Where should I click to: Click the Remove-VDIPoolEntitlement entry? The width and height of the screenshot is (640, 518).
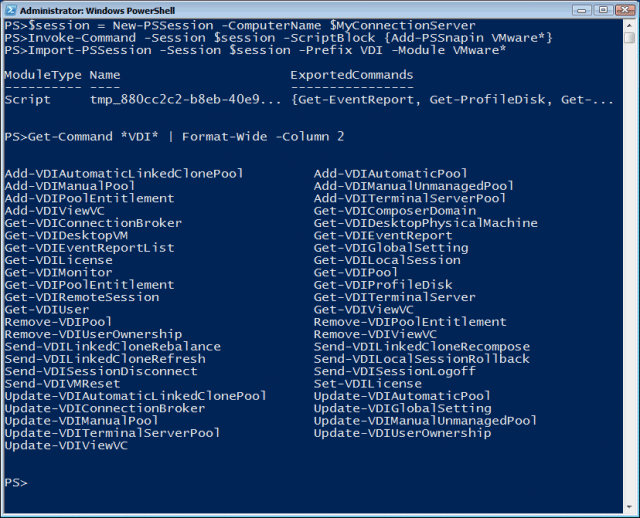(410, 322)
